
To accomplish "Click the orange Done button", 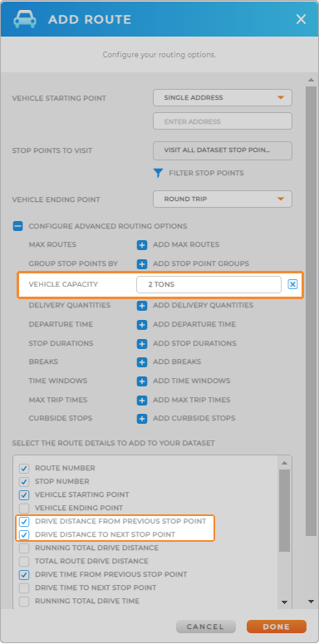I will (277, 627).
